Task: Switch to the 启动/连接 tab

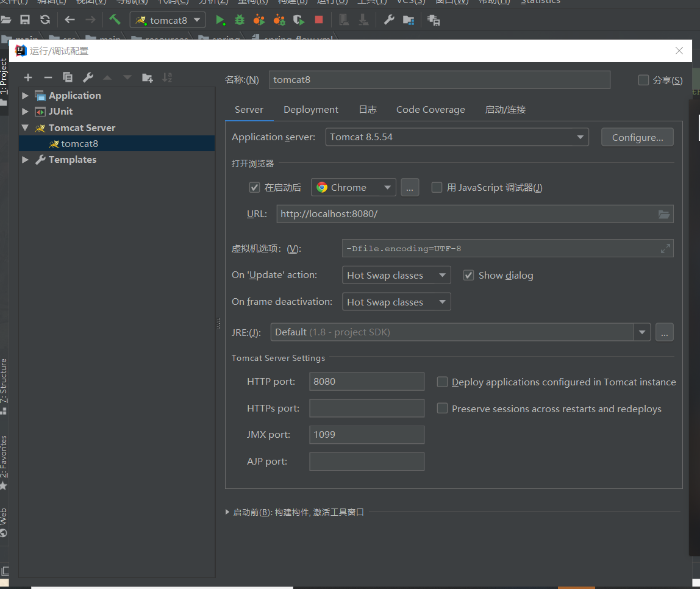Action: tap(505, 110)
